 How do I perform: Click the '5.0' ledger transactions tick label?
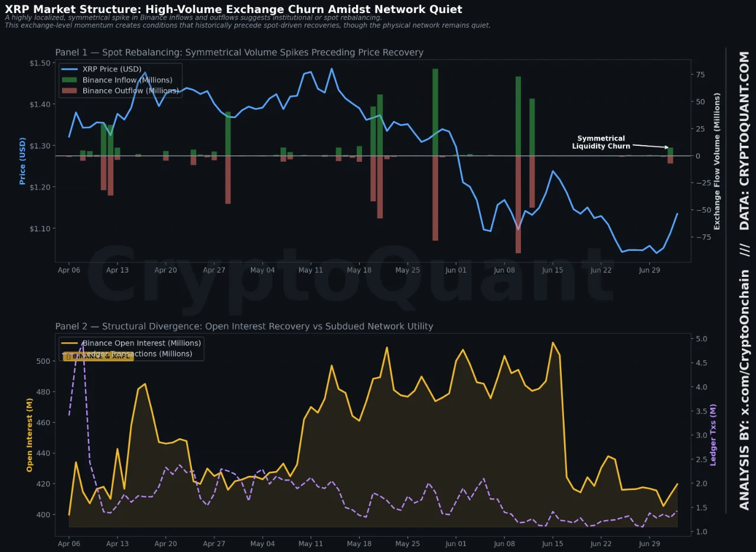(x=701, y=339)
